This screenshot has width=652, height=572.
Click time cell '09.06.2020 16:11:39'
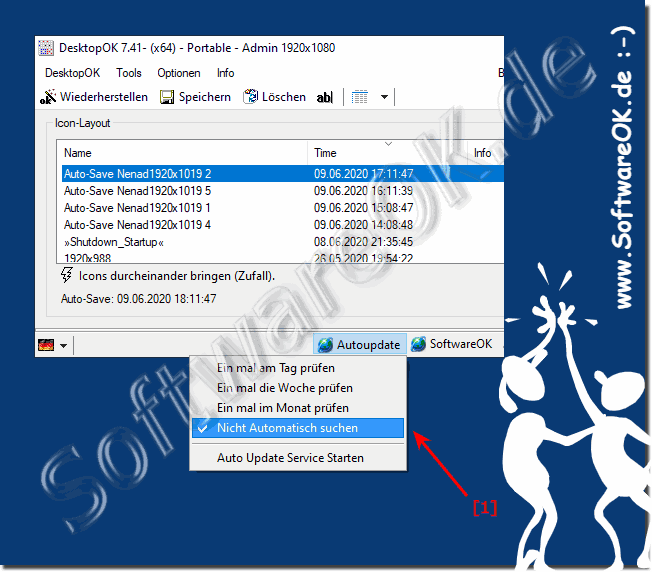coord(363,191)
